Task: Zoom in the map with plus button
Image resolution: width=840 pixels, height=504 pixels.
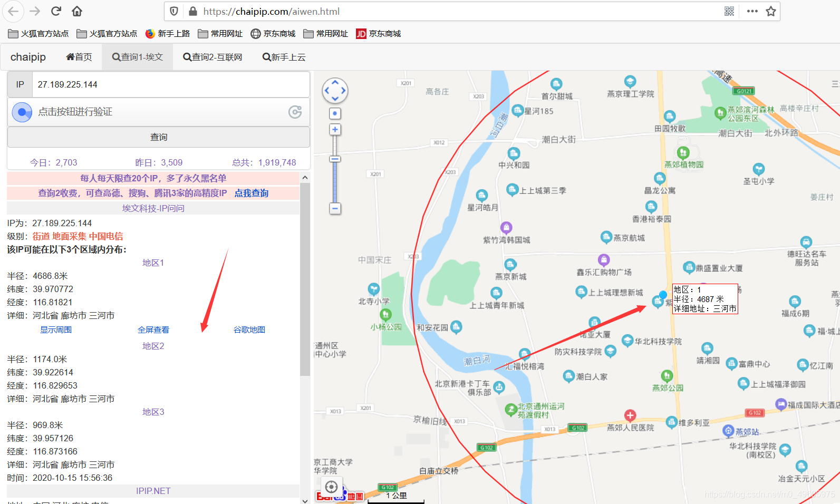Action: click(x=335, y=129)
